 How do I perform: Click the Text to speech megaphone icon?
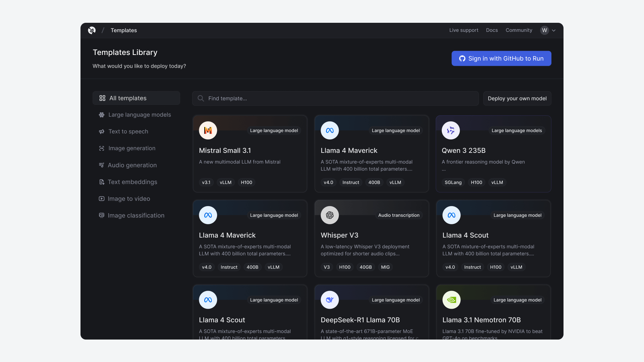[x=102, y=131]
